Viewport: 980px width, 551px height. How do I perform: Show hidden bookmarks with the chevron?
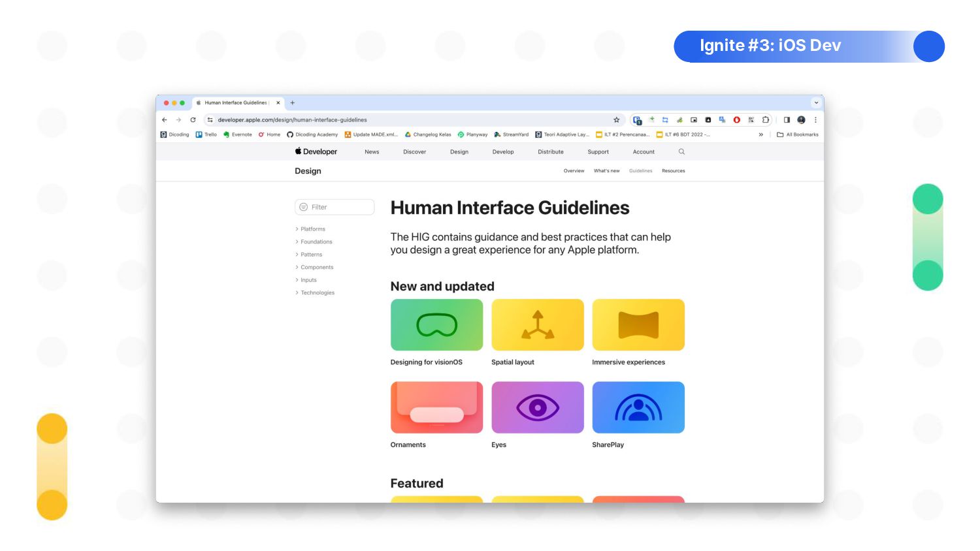(x=760, y=134)
